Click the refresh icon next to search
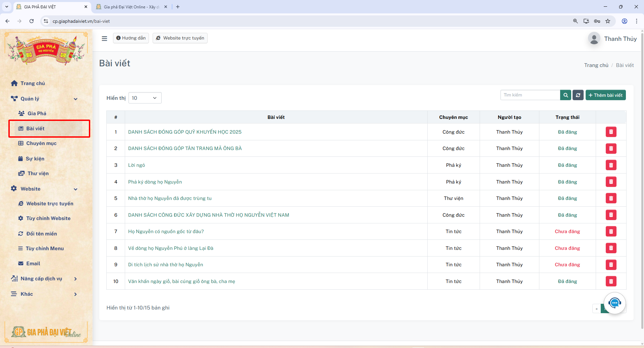 point(578,95)
